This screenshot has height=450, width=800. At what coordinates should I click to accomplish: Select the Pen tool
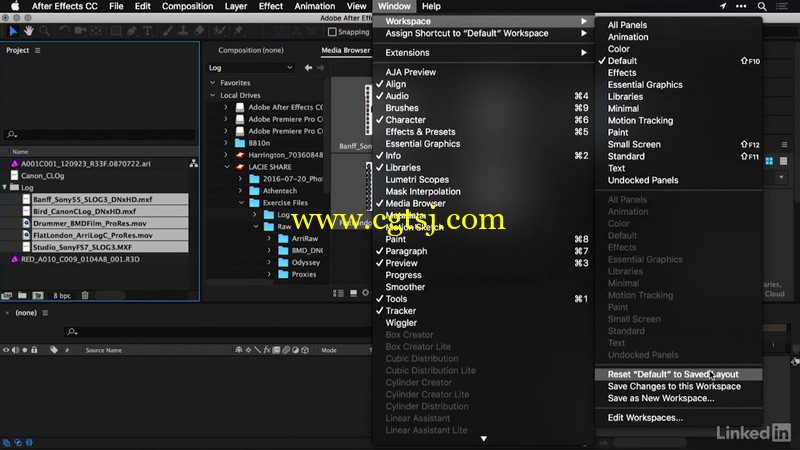pyautogui.click(x=132, y=31)
